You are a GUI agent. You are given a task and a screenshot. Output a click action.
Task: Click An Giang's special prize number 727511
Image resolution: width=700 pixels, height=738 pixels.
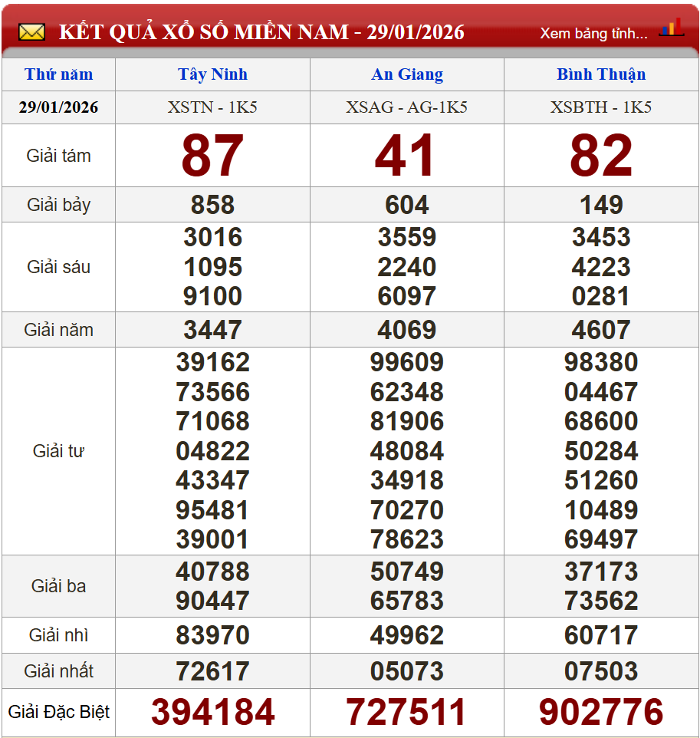(406, 712)
